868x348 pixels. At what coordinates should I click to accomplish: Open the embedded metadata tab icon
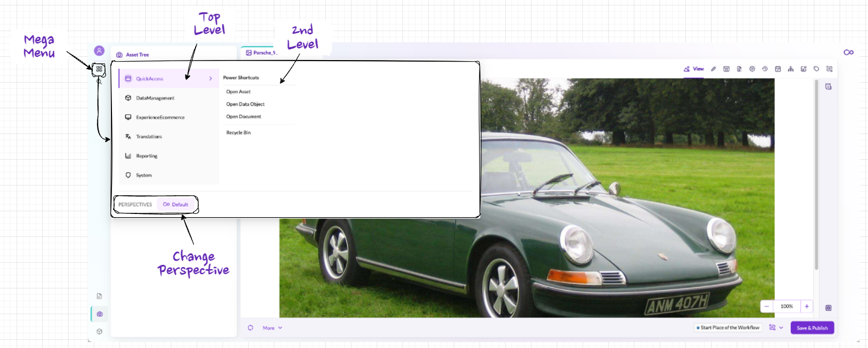[727, 69]
